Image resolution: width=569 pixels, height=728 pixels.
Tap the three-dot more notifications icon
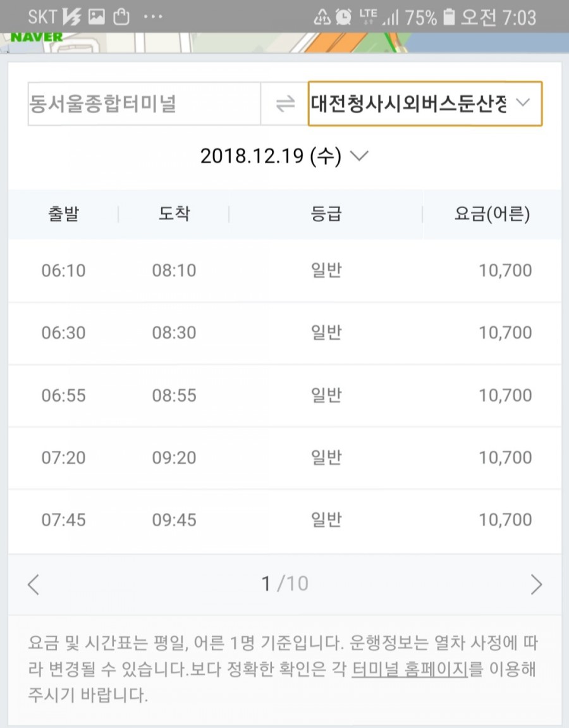[x=153, y=17]
